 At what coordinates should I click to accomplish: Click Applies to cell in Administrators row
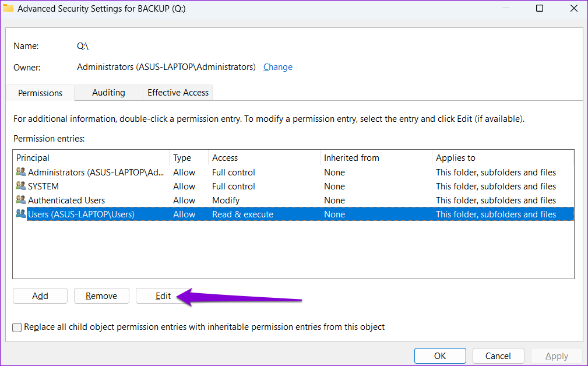pyautogui.click(x=496, y=173)
